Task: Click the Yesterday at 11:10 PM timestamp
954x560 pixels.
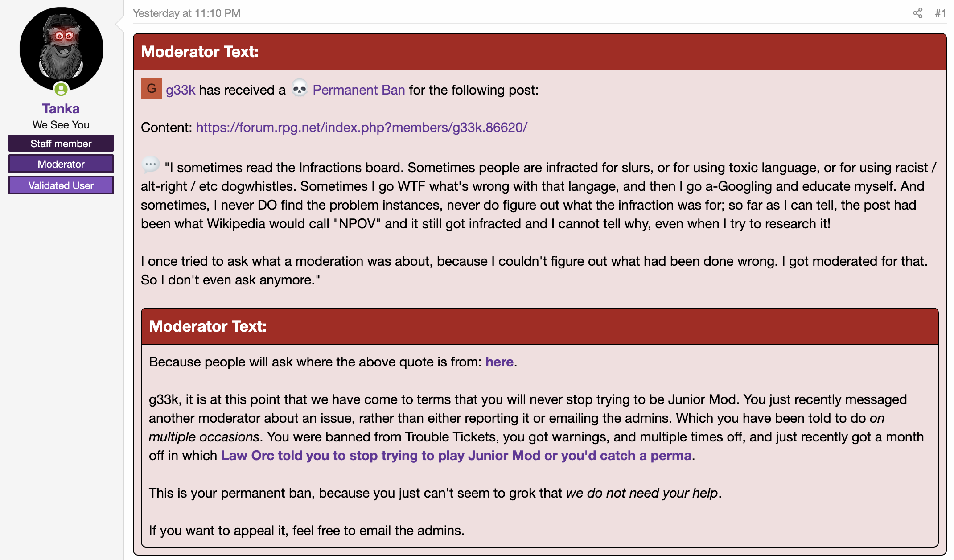Action: pyautogui.click(x=187, y=13)
